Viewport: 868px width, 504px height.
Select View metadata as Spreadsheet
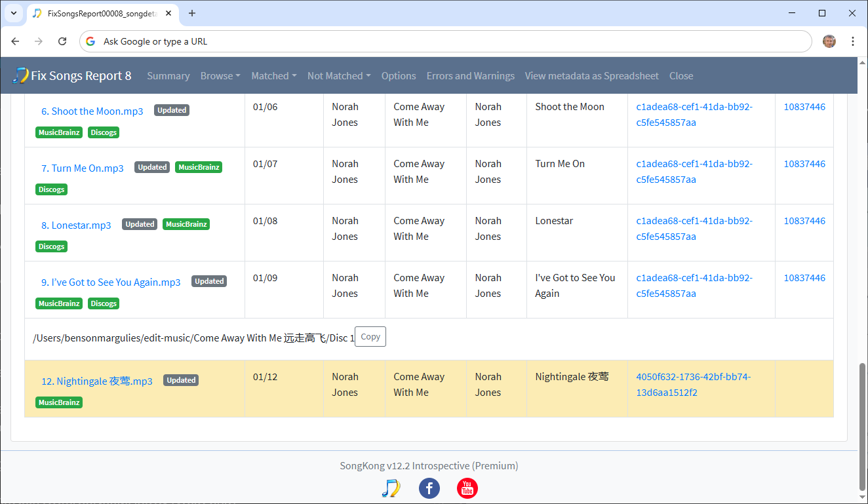591,76
